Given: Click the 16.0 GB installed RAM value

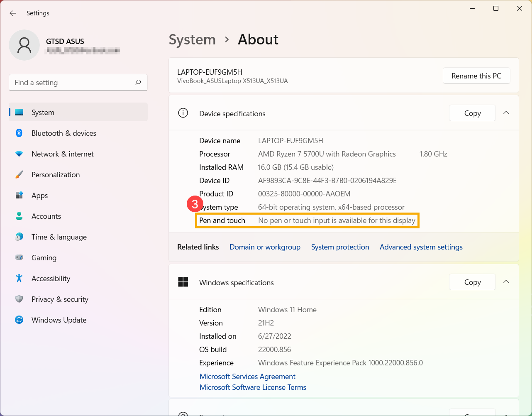Looking at the screenshot, I should (x=296, y=167).
